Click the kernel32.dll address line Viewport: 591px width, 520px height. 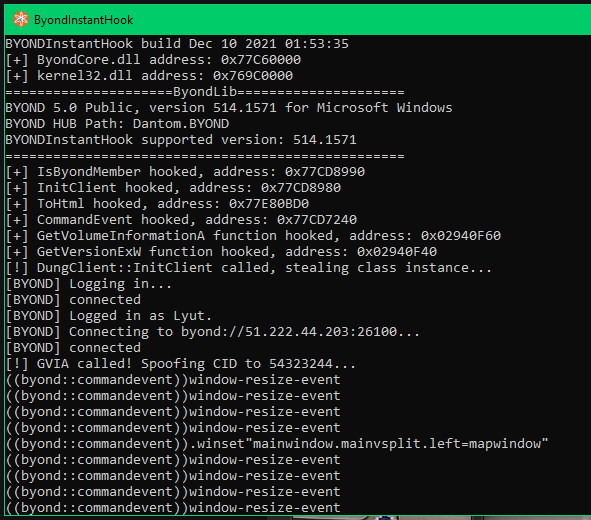click(x=149, y=76)
